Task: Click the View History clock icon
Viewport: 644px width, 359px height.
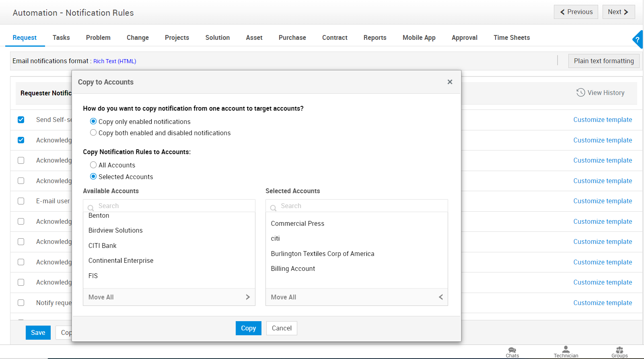Action: pos(580,93)
